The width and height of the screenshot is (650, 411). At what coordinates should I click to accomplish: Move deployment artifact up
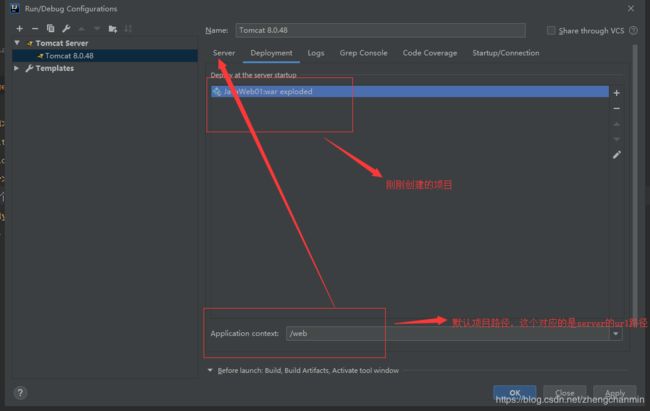point(616,124)
